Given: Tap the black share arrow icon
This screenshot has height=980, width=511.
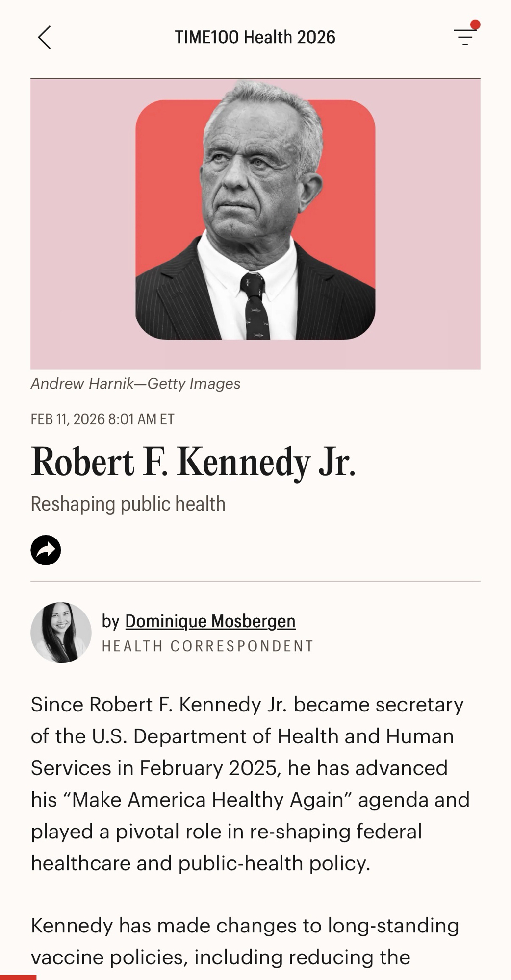Looking at the screenshot, I should pos(46,550).
